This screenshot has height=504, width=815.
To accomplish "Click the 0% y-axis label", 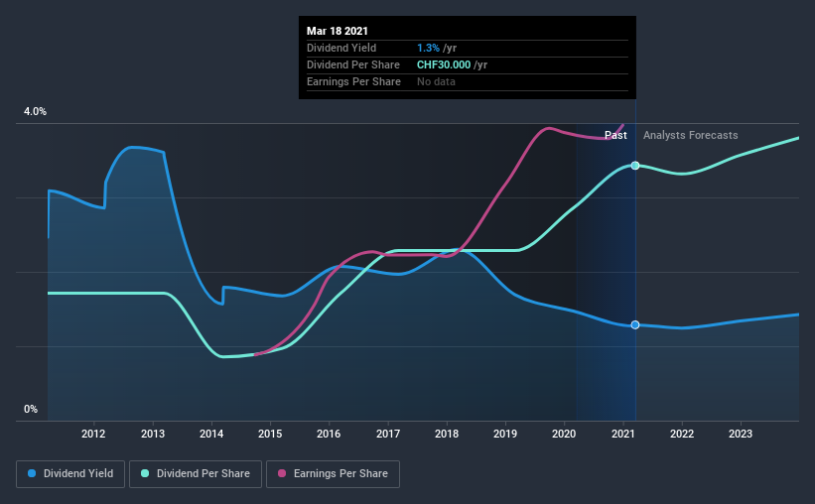I will [31, 410].
